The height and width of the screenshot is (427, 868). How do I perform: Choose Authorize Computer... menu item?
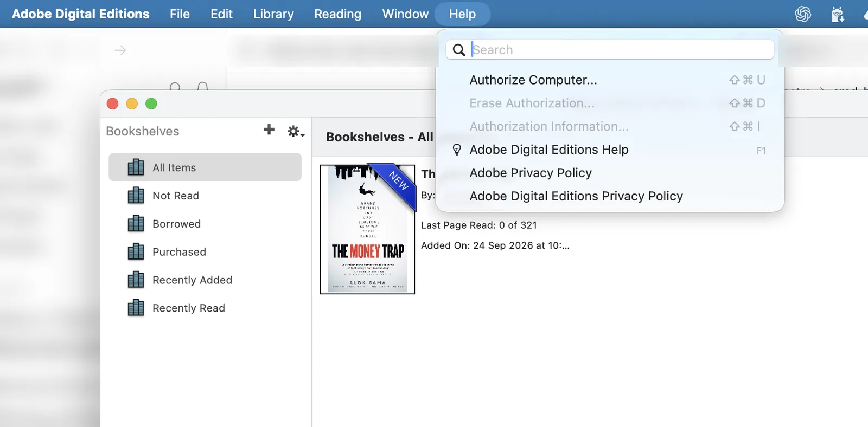coord(610,80)
